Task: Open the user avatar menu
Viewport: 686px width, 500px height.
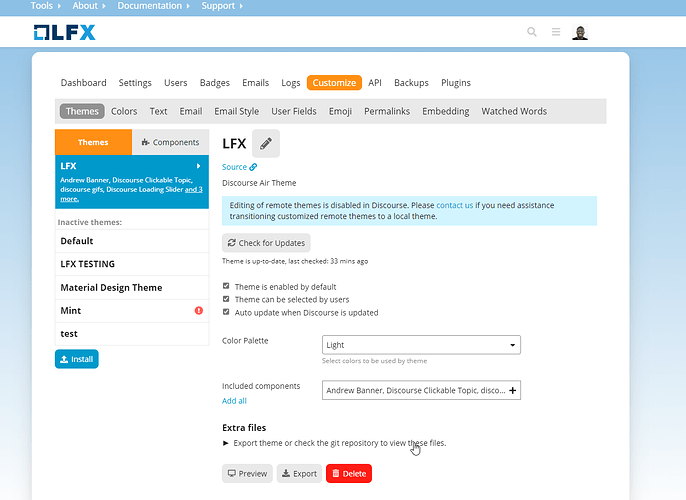Action: [x=580, y=32]
